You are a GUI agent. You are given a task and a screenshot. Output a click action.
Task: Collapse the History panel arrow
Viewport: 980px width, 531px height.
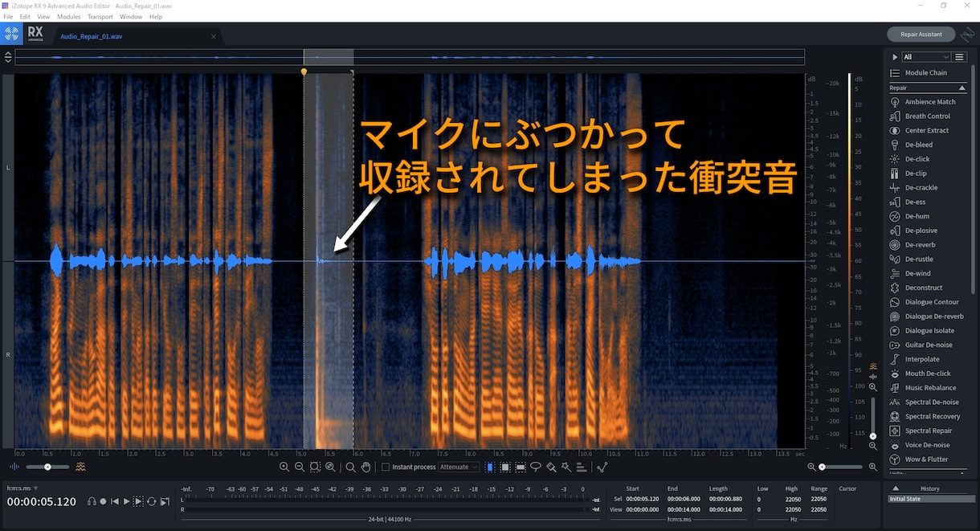point(896,488)
